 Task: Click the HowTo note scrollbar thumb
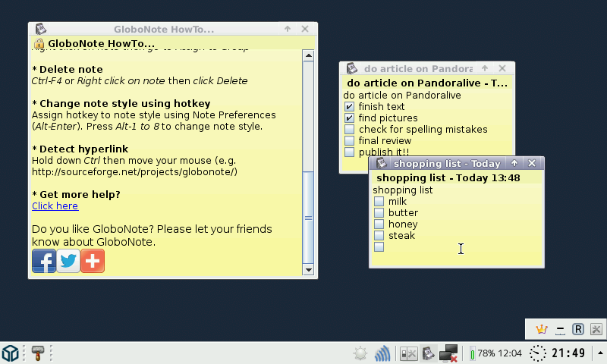pyautogui.click(x=308, y=218)
